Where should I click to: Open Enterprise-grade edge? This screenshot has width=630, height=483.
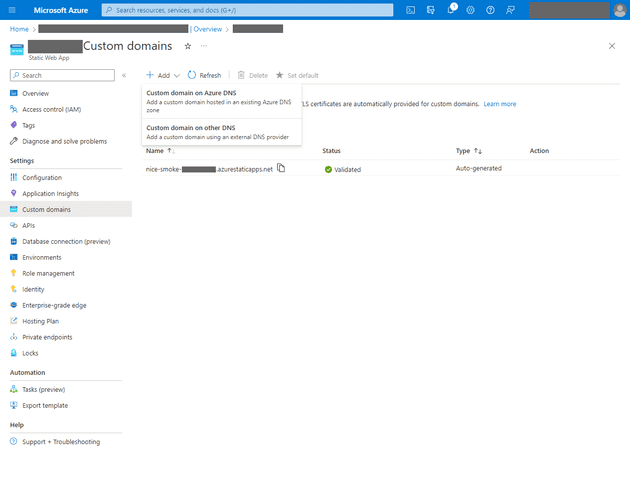(54, 305)
